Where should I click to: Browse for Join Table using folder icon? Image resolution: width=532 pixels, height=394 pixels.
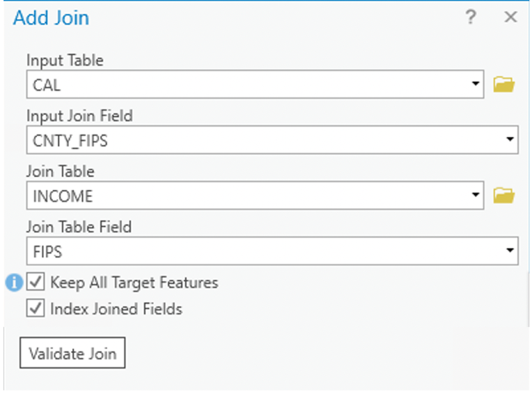pos(504,196)
